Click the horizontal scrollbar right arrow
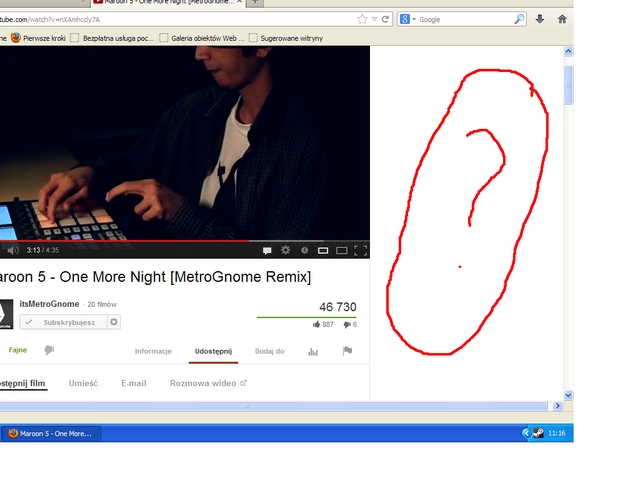 point(558,406)
